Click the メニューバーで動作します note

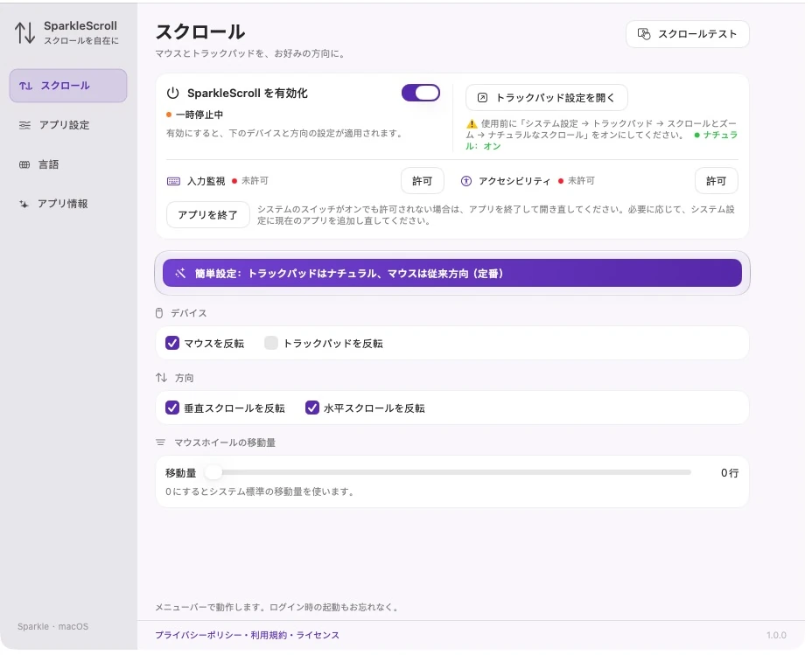pyautogui.click(x=277, y=608)
